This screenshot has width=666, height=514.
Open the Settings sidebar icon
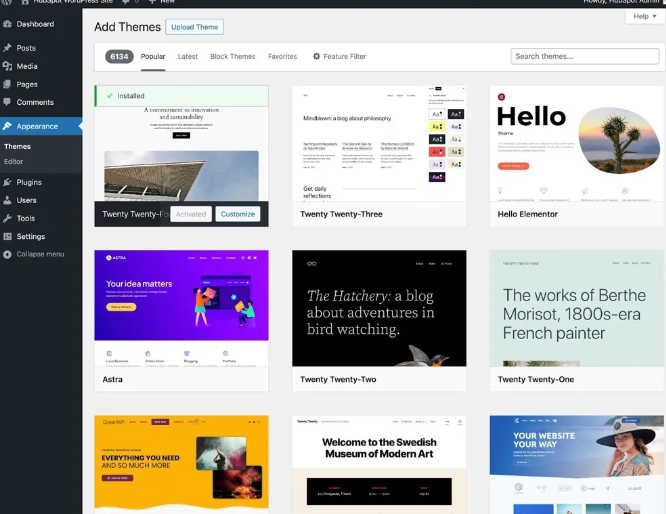pyautogui.click(x=8, y=236)
